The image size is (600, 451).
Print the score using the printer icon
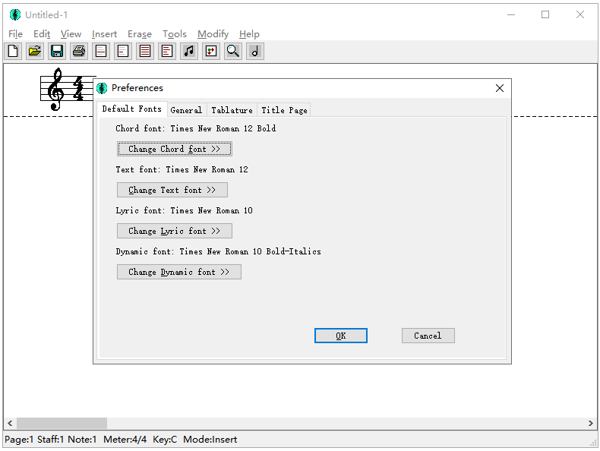coord(79,51)
